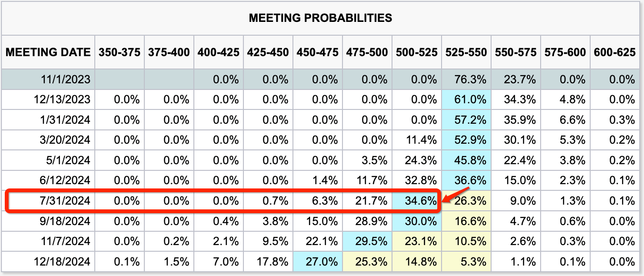Screen dimensions: 644x276
Task: Click the blue-highlighted 27.0% cell
Action: [x=317, y=262]
